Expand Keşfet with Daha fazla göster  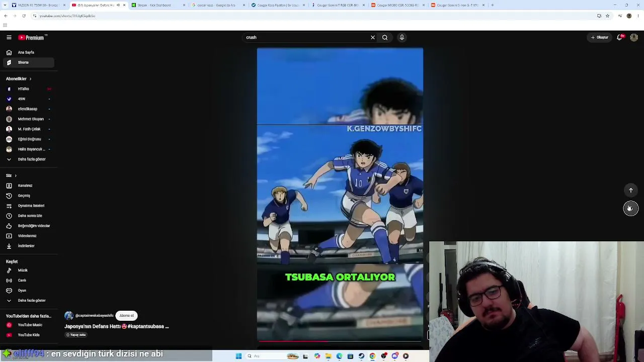click(x=29, y=301)
